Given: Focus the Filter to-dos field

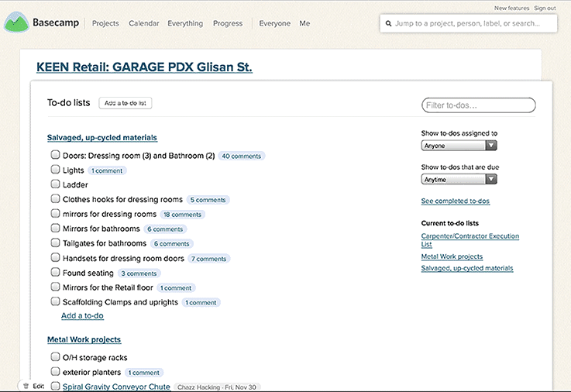Looking at the screenshot, I should tap(479, 105).
